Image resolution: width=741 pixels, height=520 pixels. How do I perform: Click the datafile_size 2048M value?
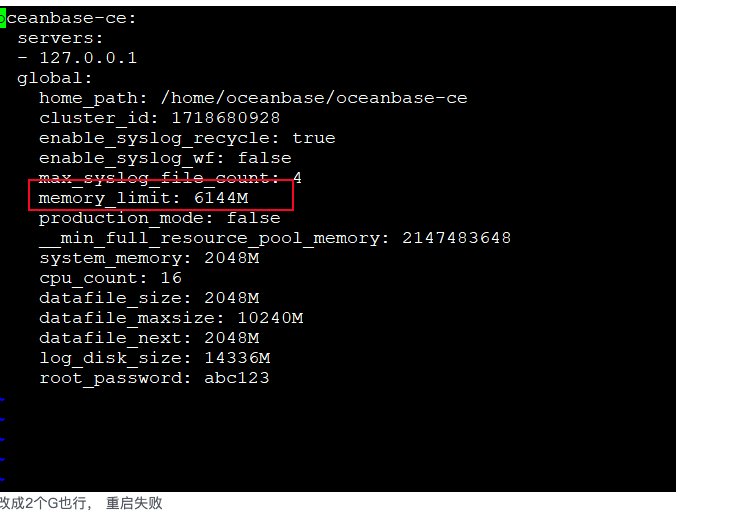pos(232,298)
